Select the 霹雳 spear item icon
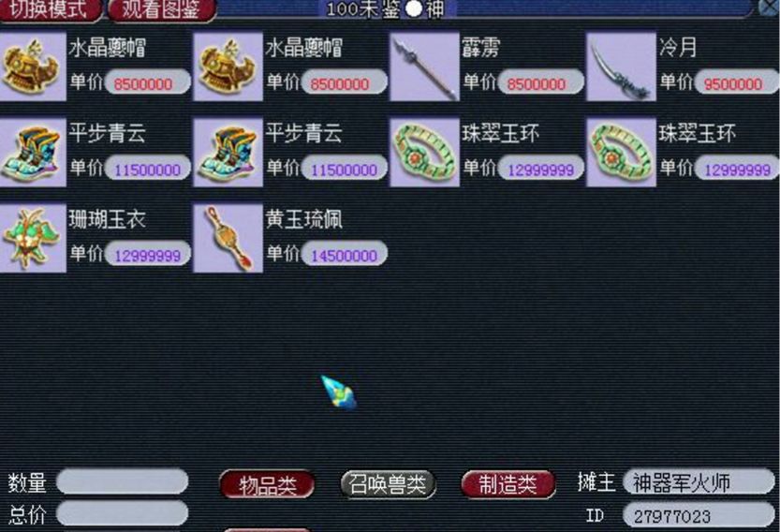Viewport: 780px width, 532px height. (424, 66)
